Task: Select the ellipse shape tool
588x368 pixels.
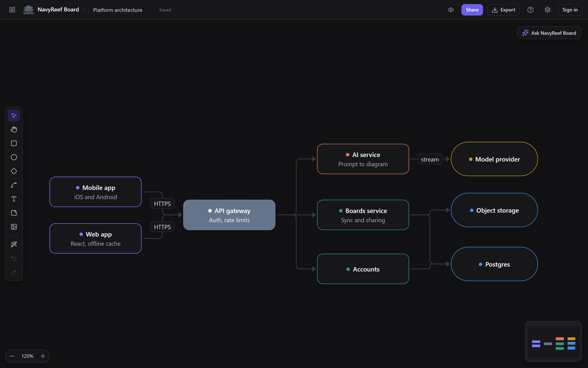Action: (x=14, y=157)
